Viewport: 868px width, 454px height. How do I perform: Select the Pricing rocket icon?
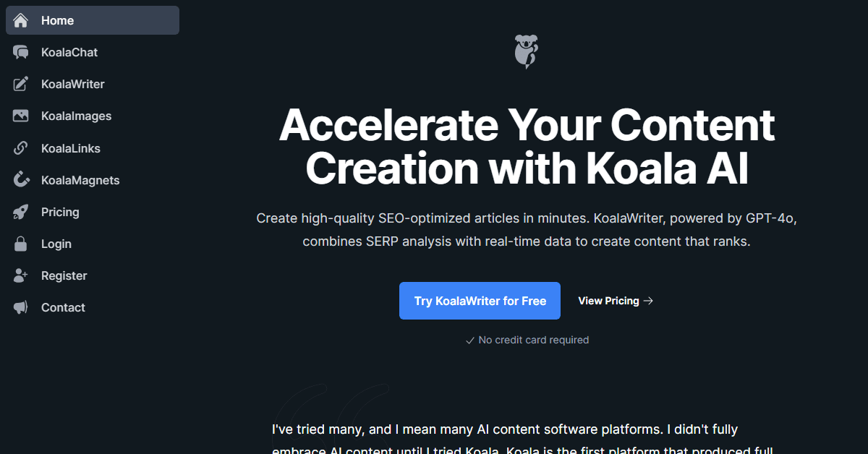coord(20,212)
